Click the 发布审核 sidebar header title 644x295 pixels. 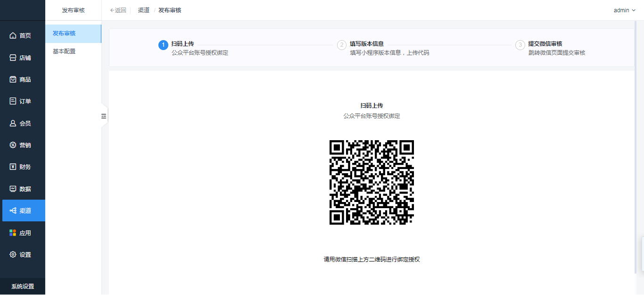(x=73, y=10)
